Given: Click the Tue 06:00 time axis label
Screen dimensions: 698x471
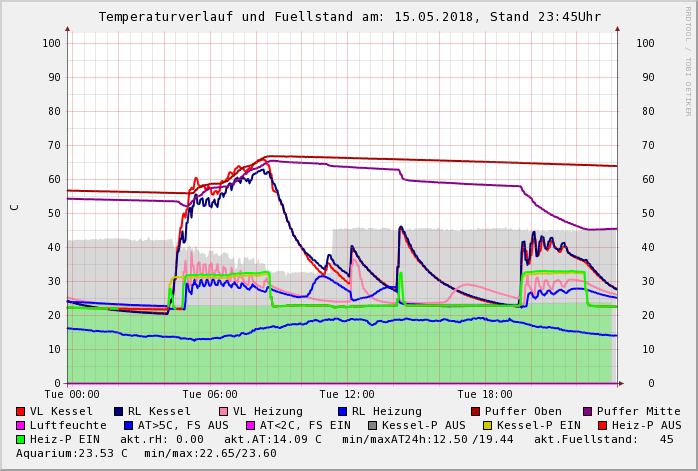Looking at the screenshot, I should (210, 394).
